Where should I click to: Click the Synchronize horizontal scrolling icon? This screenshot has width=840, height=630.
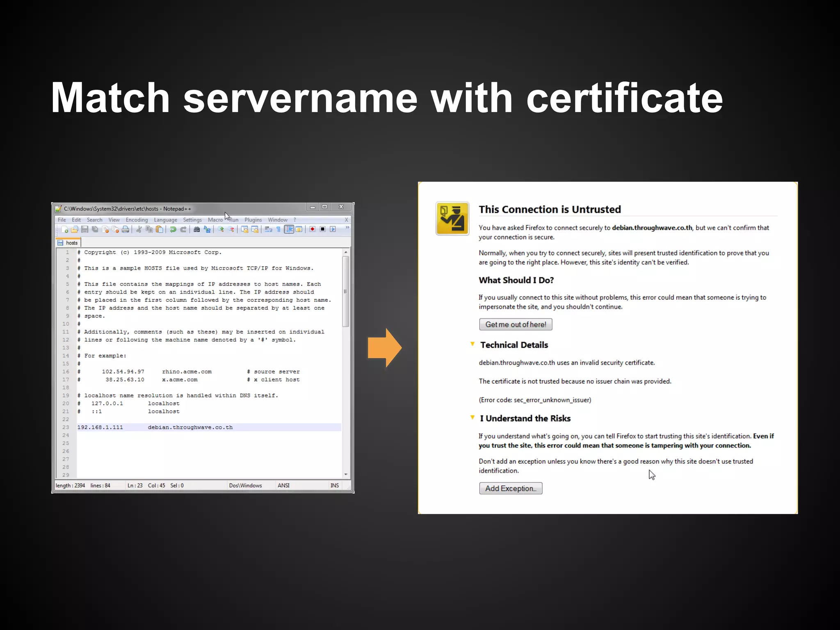click(x=255, y=229)
